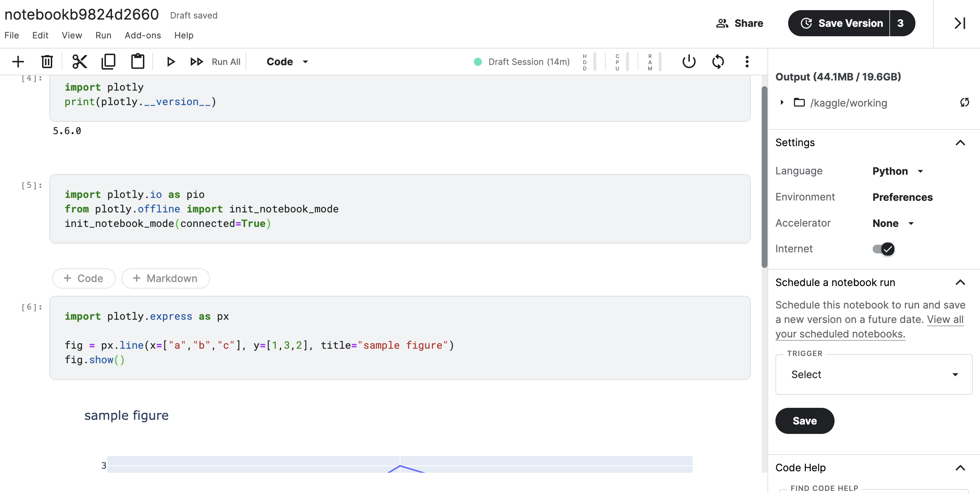Refresh the output directory listing

[964, 102]
